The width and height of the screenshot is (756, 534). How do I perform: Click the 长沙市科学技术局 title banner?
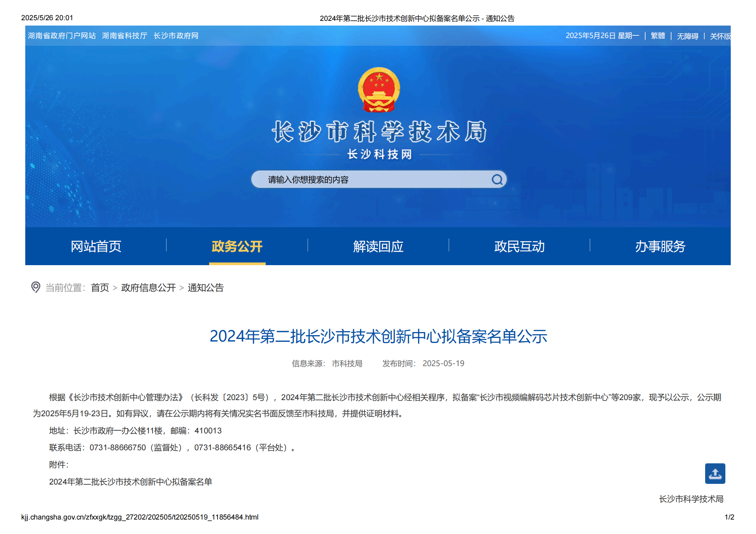coord(379,132)
